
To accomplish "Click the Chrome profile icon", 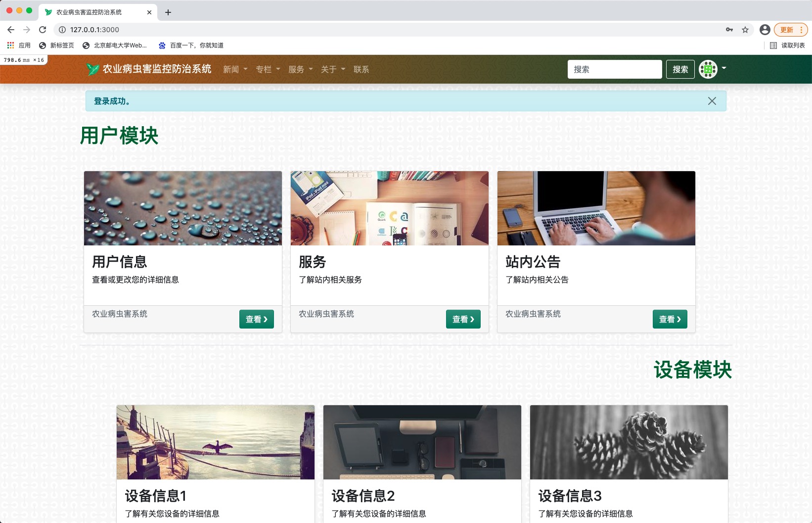I will (765, 30).
